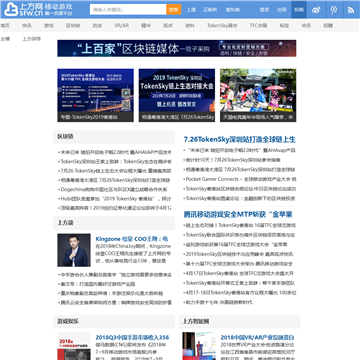This screenshot has height=360, width=360.
Task: Open the 2019 TokenSky 链上生态对接大会 thumbnail
Action: [177, 95]
